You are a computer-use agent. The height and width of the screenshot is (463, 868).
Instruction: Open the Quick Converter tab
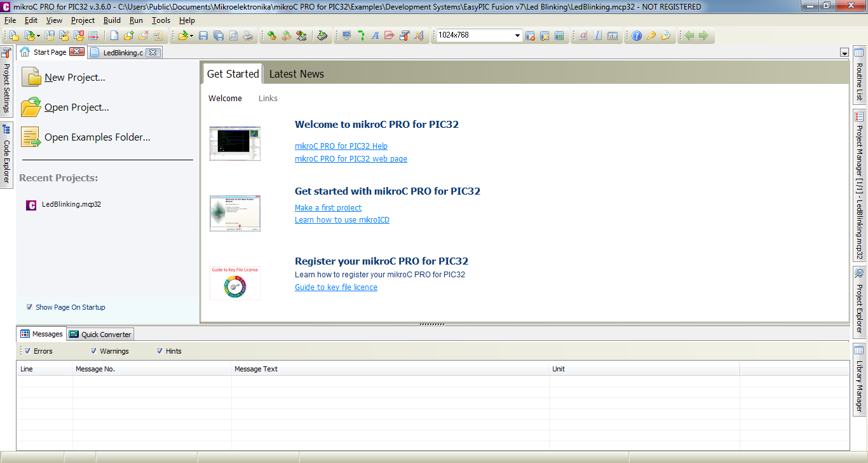(x=100, y=335)
